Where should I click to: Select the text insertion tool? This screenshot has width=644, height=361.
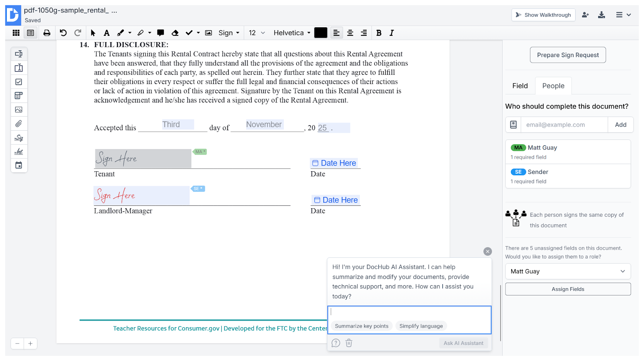[x=107, y=33]
